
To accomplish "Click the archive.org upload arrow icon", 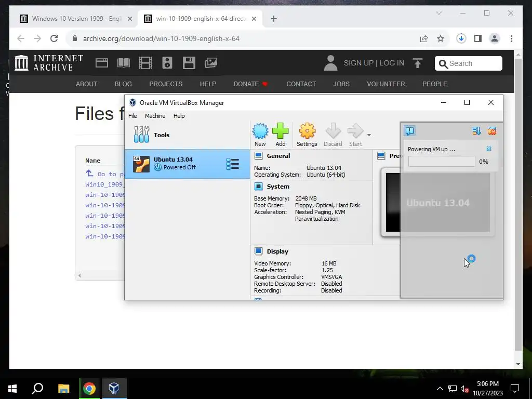I will (x=418, y=63).
